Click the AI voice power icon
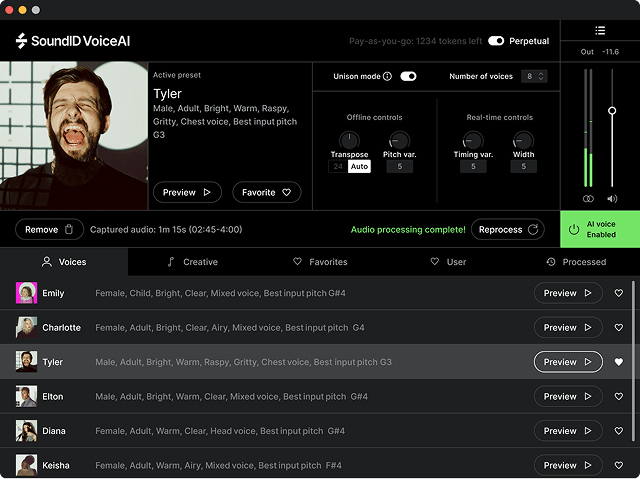640x479 pixels. (x=574, y=229)
